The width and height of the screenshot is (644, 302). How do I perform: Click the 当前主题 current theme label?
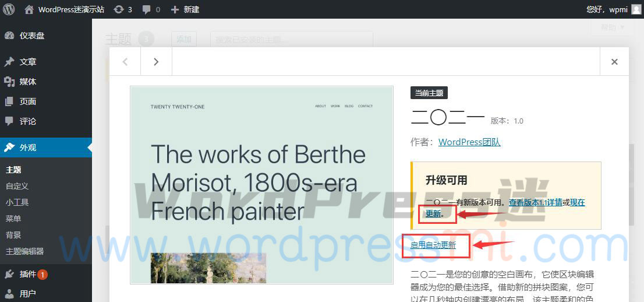point(429,93)
